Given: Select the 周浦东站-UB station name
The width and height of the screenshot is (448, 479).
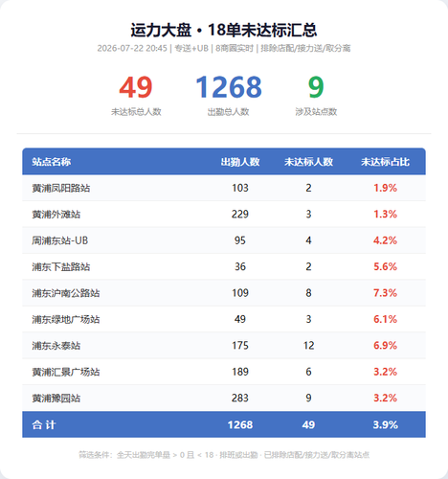Looking at the screenshot, I should [59, 240].
